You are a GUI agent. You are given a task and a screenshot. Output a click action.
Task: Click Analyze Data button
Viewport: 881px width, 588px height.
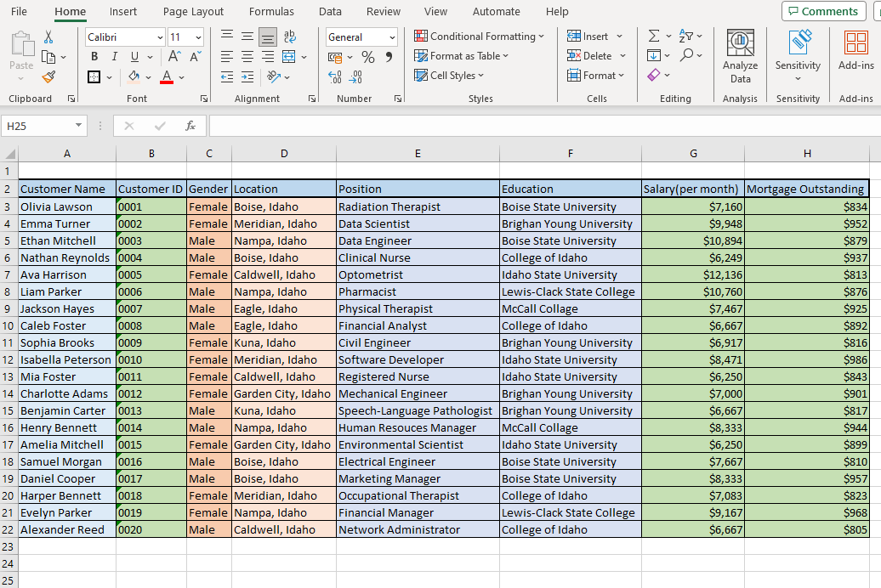[x=740, y=56]
